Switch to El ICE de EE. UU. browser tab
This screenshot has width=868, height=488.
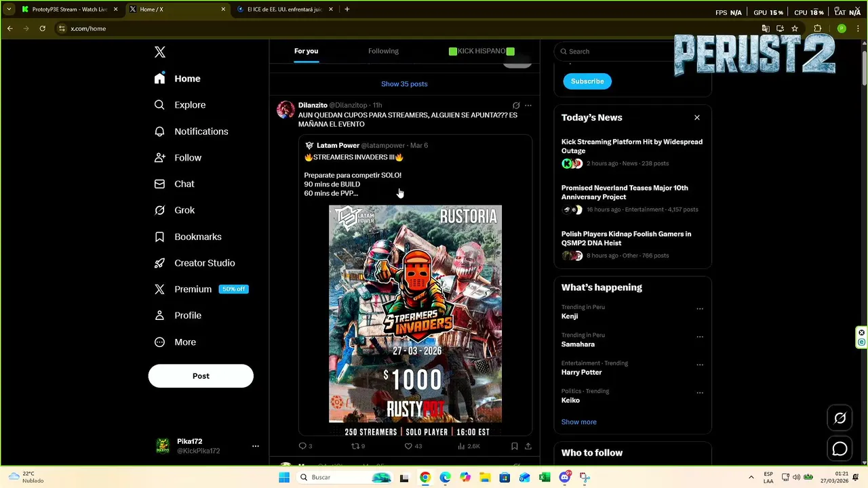tap(284, 9)
